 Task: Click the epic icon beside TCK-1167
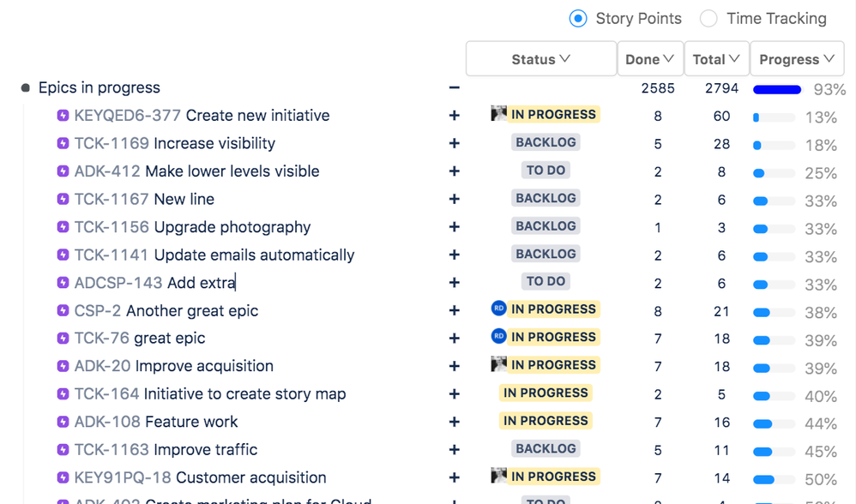[x=63, y=199]
